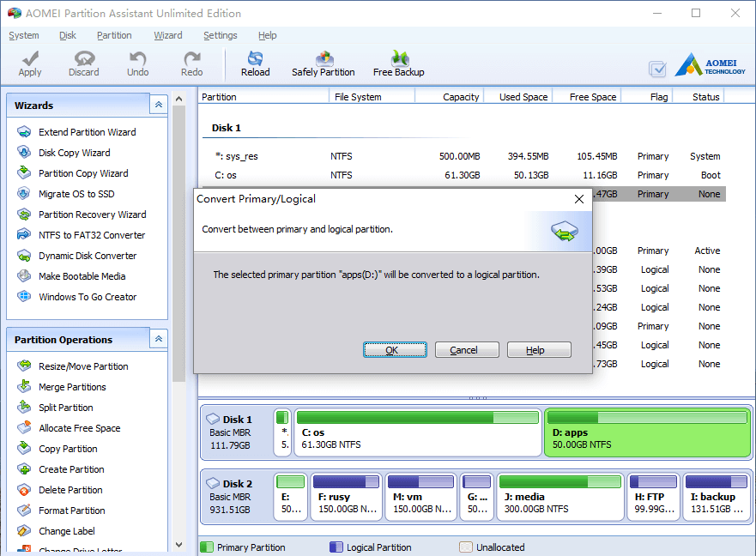Reload disks using the Reload icon
Image resolution: width=756 pixels, height=556 pixels.
click(255, 59)
